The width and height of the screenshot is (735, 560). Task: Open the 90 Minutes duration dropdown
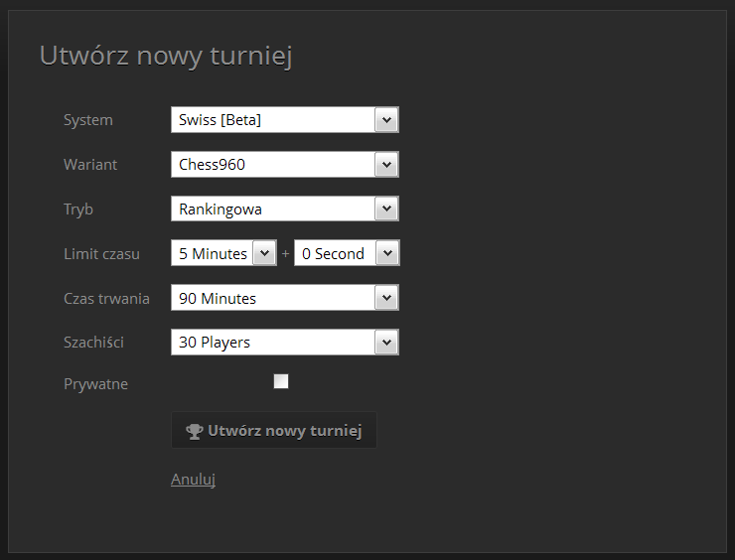coord(285,298)
